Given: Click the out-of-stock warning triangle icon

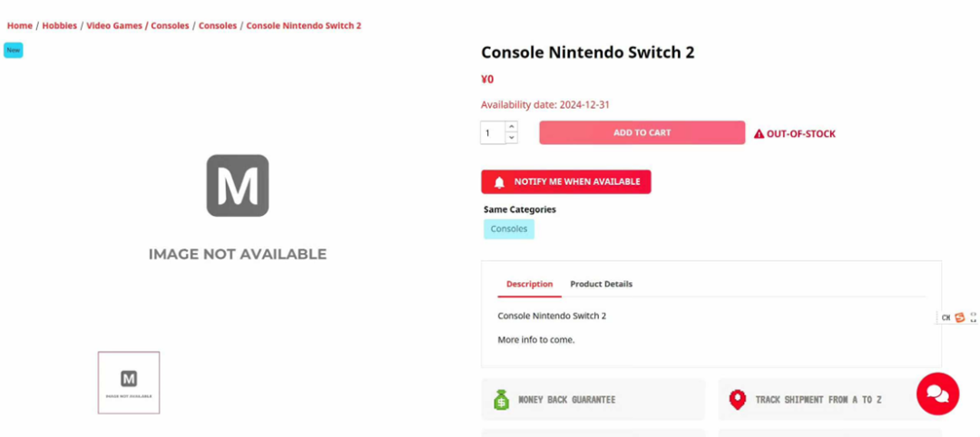Looking at the screenshot, I should 759,134.
